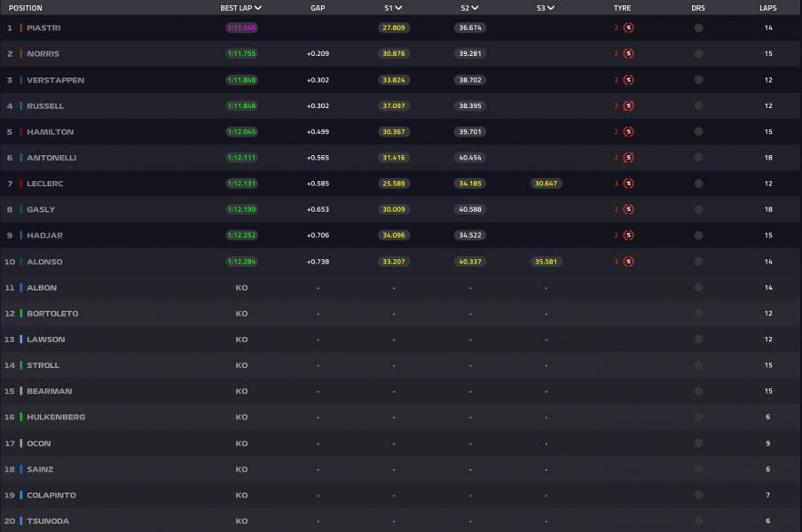Click the DRS indicator for Hamilton
The height and width of the screenshot is (532, 802).
click(699, 132)
